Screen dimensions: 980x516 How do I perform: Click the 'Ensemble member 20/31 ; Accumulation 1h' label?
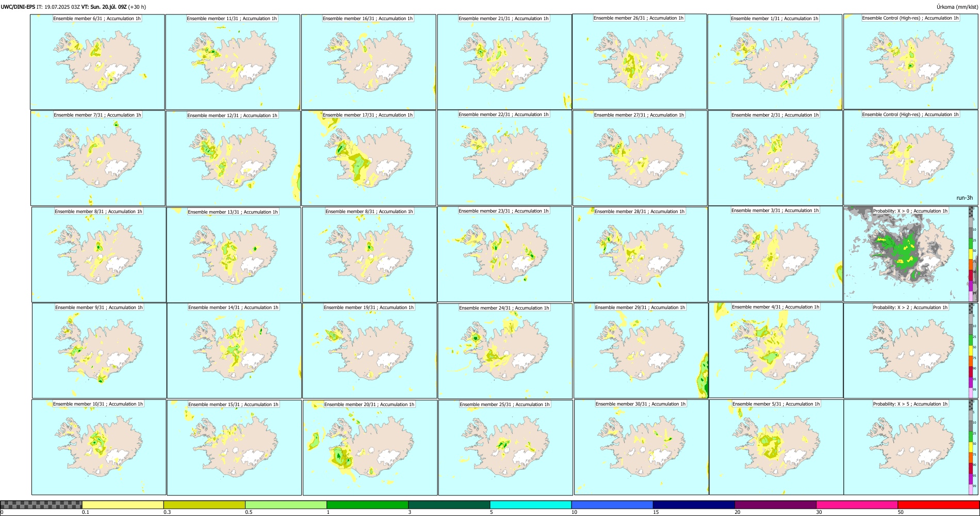pyautogui.click(x=369, y=405)
